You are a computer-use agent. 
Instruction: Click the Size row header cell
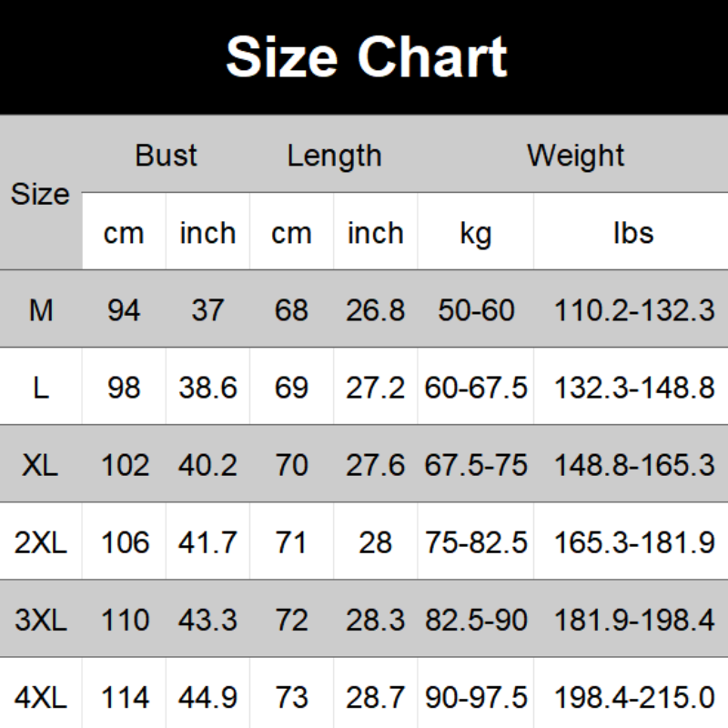coord(41,194)
